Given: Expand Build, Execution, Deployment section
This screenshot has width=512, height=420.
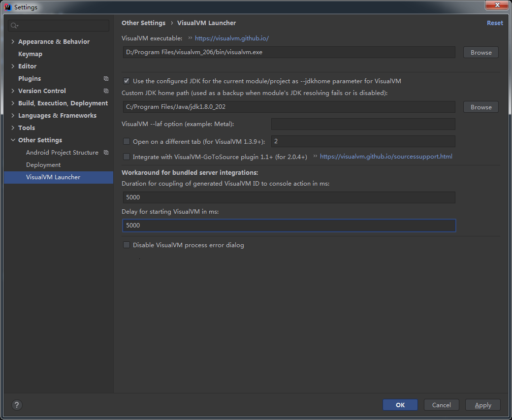Looking at the screenshot, I should tap(13, 103).
